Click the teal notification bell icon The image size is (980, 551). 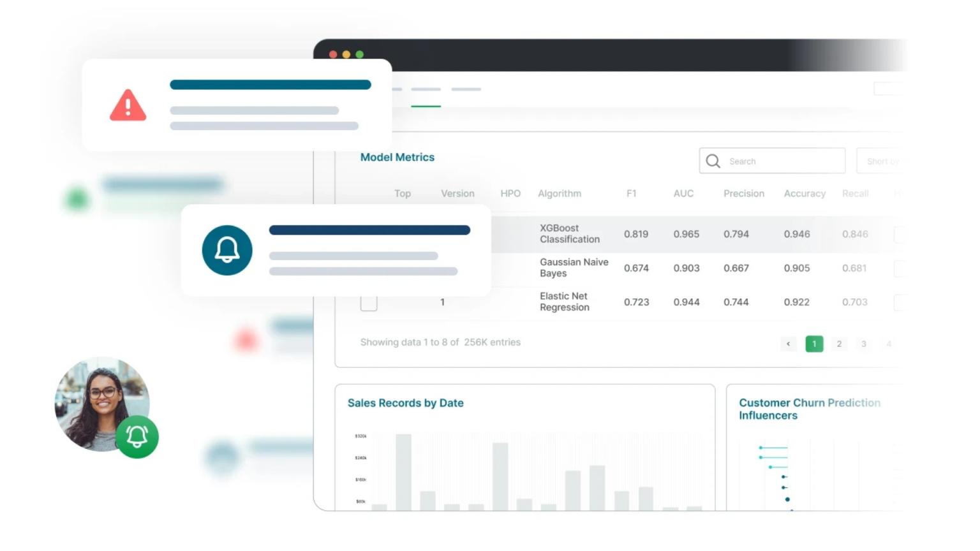227,250
